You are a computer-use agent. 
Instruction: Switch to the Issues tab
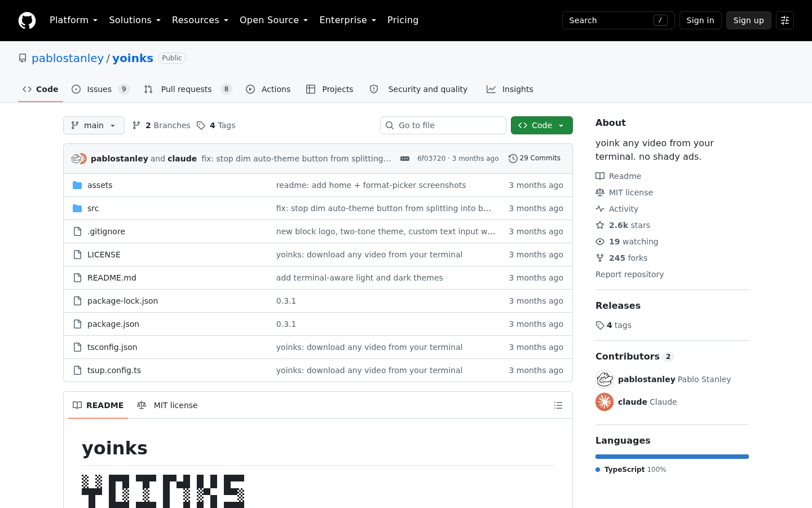(x=100, y=89)
